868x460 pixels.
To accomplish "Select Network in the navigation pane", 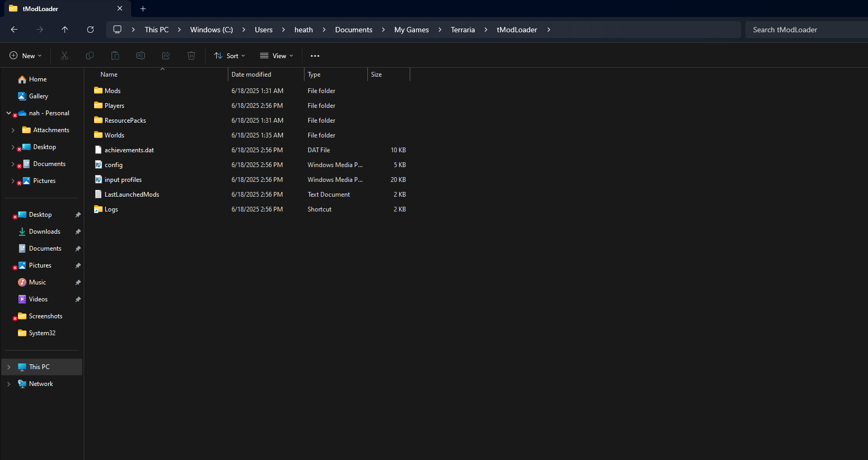I will [41, 384].
